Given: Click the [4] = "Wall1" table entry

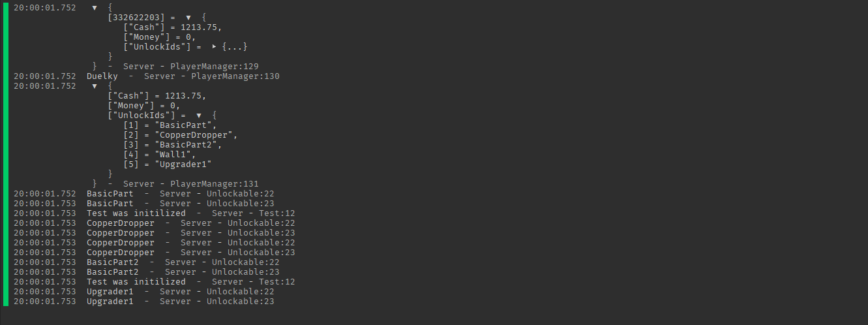Looking at the screenshot, I should tap(159, 155).
